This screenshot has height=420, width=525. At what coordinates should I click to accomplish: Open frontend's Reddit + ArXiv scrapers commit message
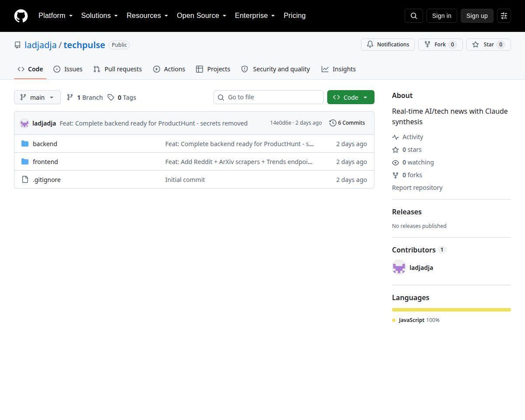pyautogui.click(x=239, y=162)
